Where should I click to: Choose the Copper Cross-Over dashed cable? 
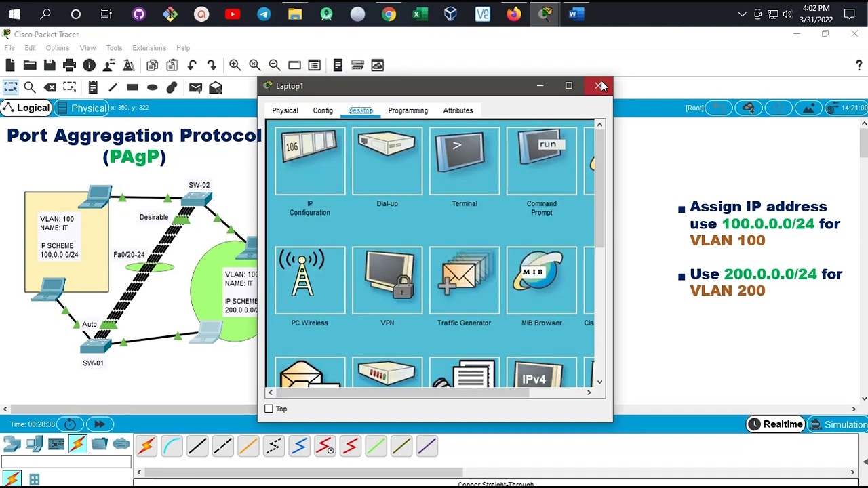(x=222, y=446)
